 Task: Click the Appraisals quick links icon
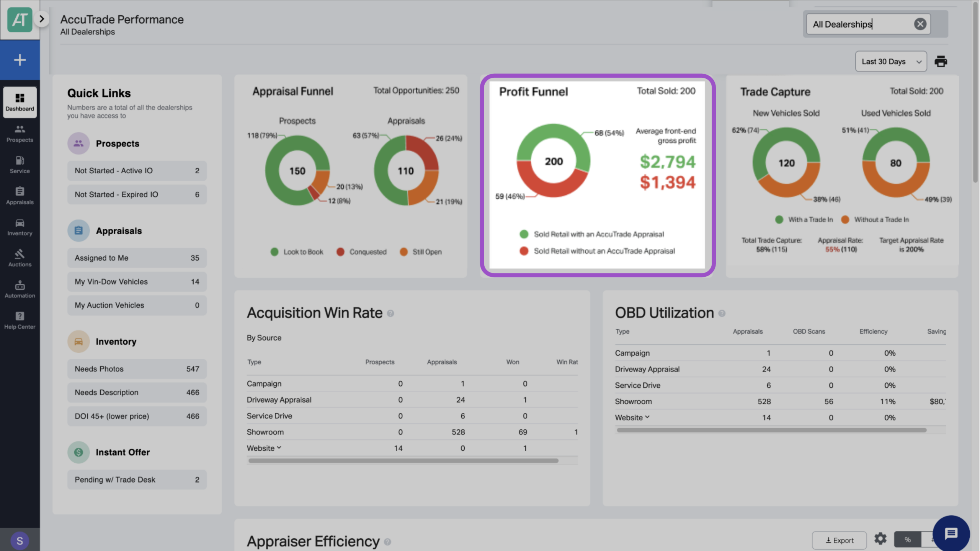(78, 231)
